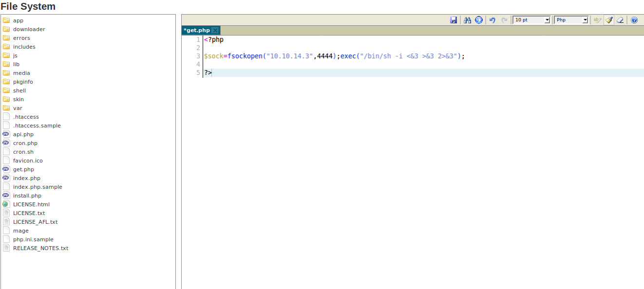Click the PHP icon beside get.php in tree
The width and height of the screenshot is (644, 289).
[x=6, y=169]
